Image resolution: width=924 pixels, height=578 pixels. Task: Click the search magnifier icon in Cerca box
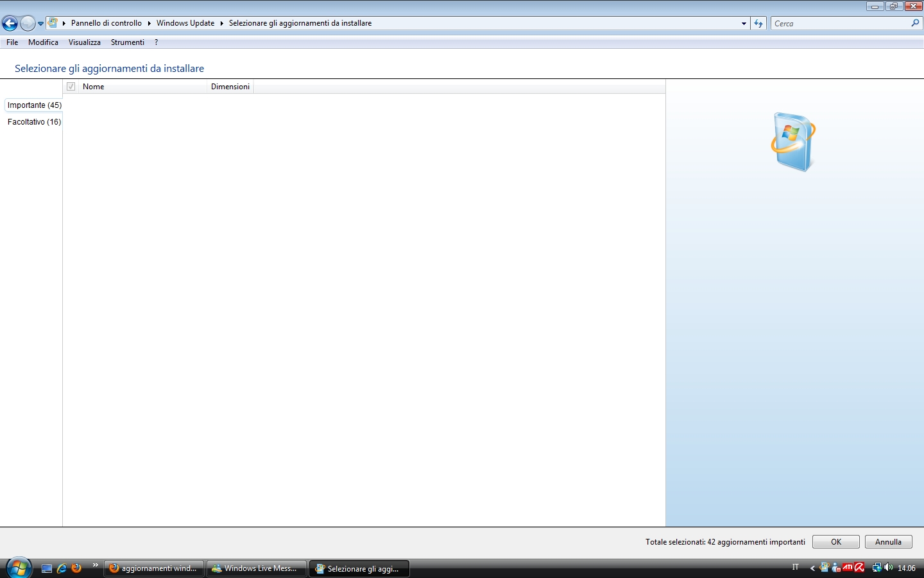pyautogui.click(x=915, y=23)
